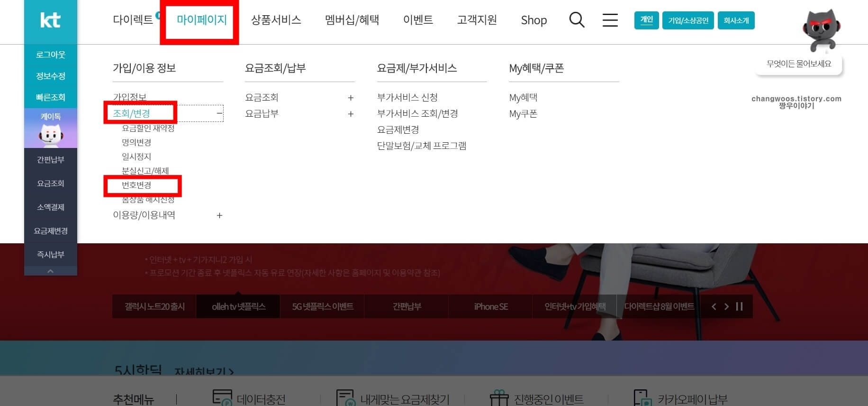This screenshot has height=406, width=868.
Task: Open the 다이렉트 menu
Action: [x=133, y=20]
